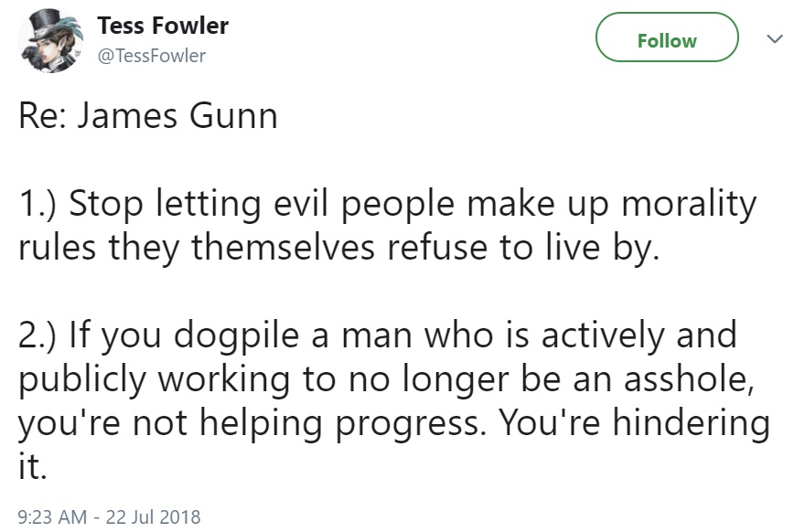Click the name 'Gunn' in the tweet
Image resolution: width=794 pixels, height=532 pixels.
click(x=233, y=116)
